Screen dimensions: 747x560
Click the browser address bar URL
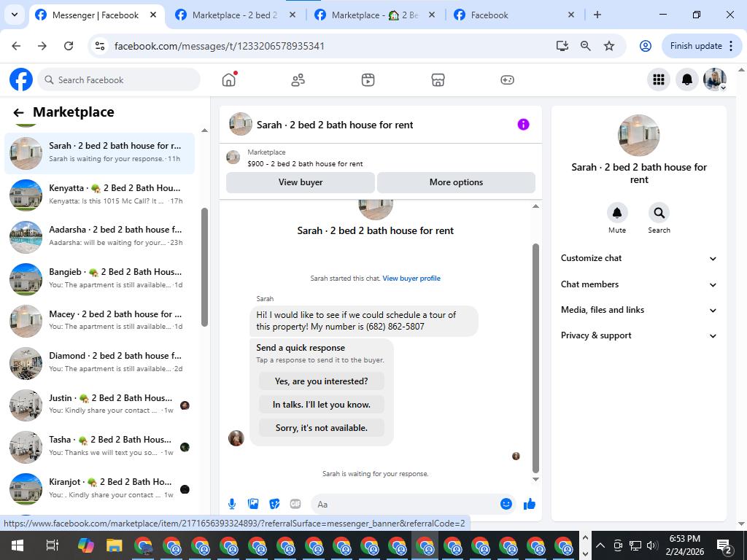pyautogui.click(x=219, y=46)
